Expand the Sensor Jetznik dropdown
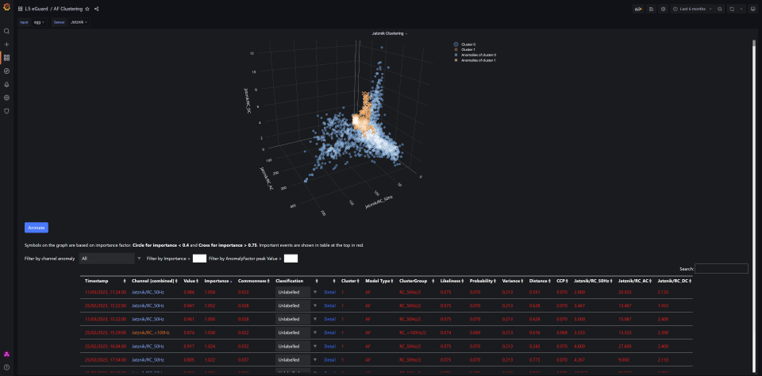The width and height of the screenshot is (762, 376). point(78,22)
